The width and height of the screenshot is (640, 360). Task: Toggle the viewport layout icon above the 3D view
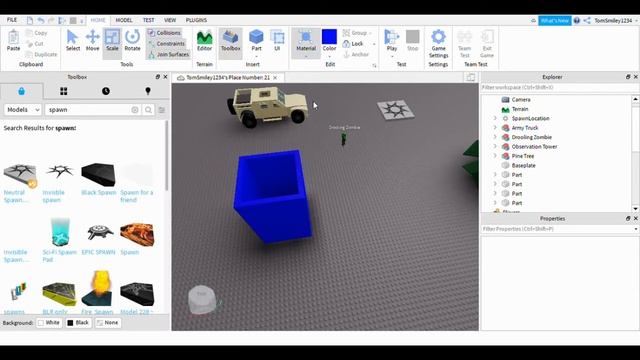[471, 77]
